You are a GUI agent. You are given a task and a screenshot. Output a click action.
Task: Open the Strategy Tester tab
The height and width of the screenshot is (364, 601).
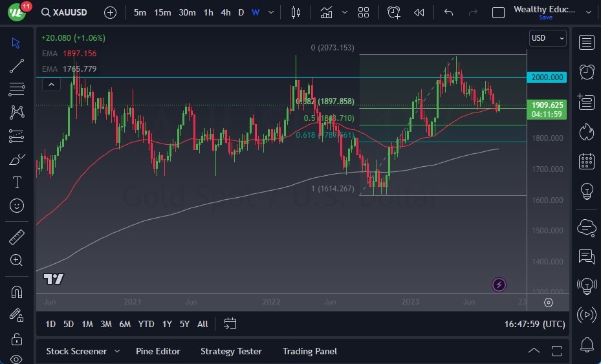point(231,351)
